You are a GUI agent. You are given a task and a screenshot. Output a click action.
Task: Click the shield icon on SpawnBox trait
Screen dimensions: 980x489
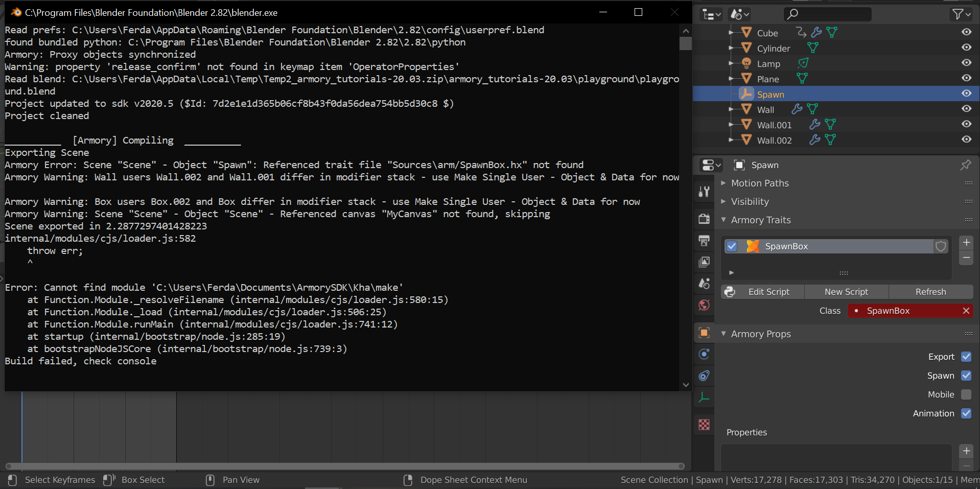pos(941,246)
